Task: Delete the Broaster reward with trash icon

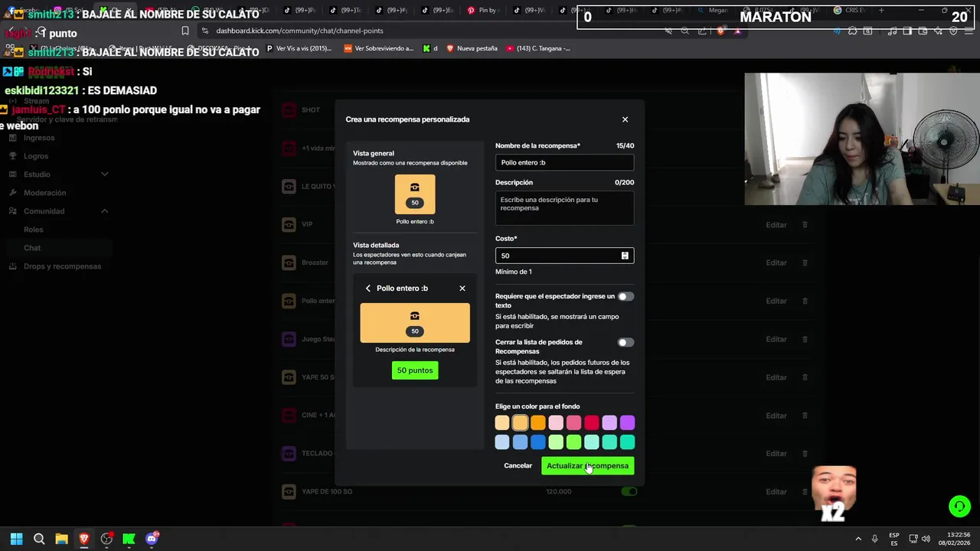Action: [805, 262]
